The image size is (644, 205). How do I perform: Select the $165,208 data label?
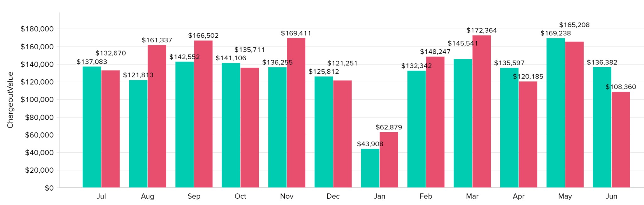(574, 25)
